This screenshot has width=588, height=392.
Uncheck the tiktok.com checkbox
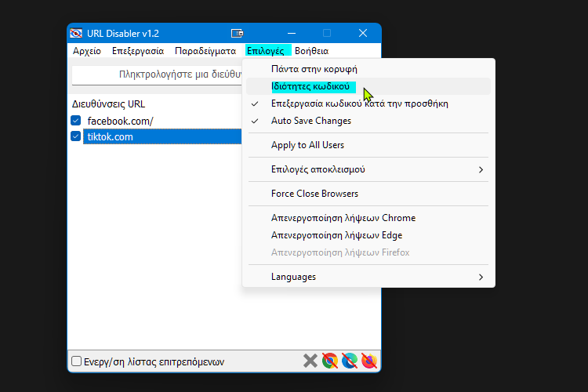click(x=76, y=136)
